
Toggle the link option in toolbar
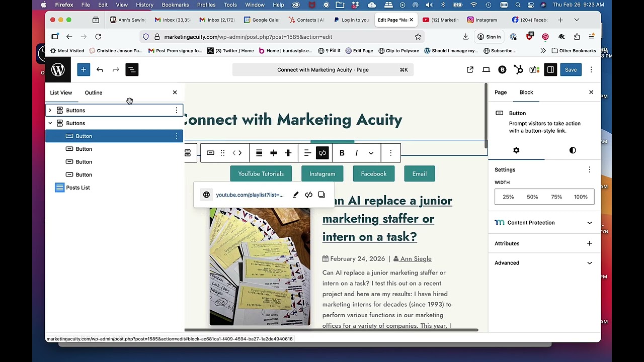click(323, 153)
